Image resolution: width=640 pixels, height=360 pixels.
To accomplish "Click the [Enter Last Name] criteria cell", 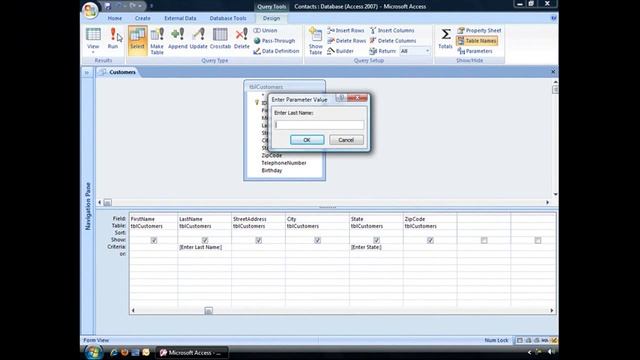I will (x=204, y=247).
